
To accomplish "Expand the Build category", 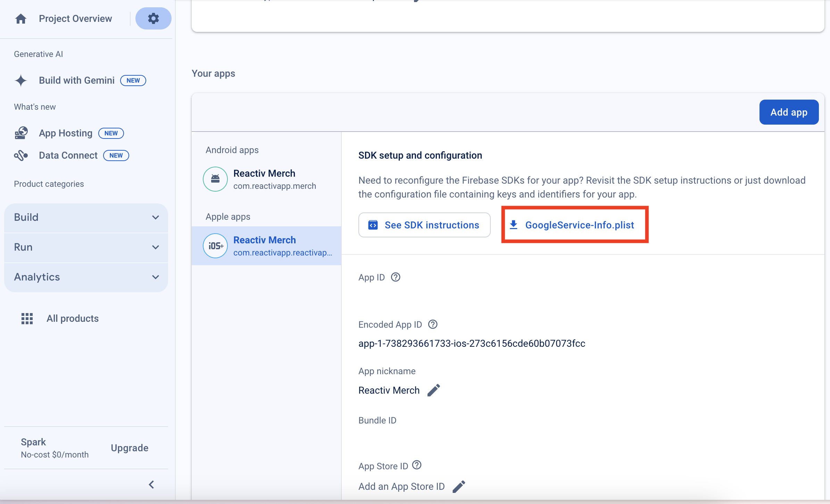I will pos(86,217).
